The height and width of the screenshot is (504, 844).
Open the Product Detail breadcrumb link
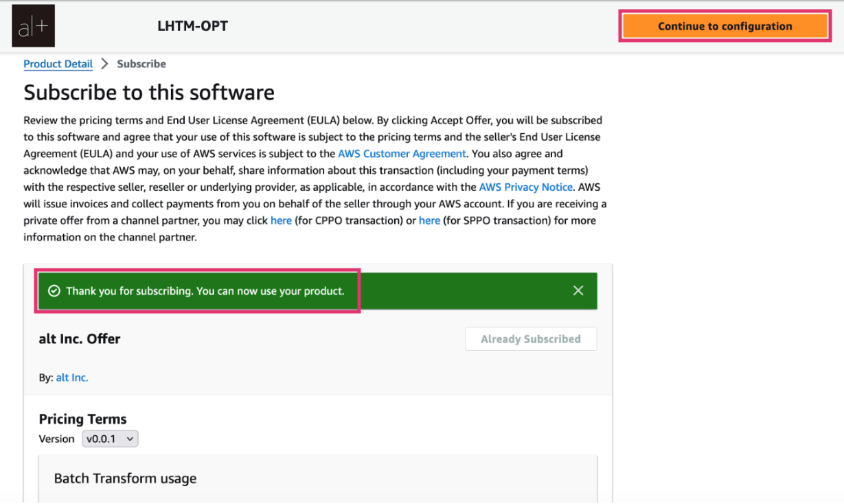[58, 64]
